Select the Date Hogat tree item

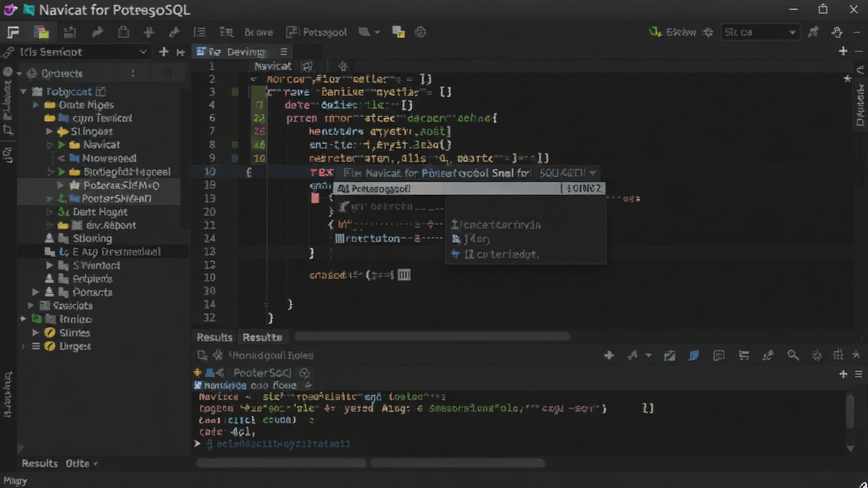100,212
